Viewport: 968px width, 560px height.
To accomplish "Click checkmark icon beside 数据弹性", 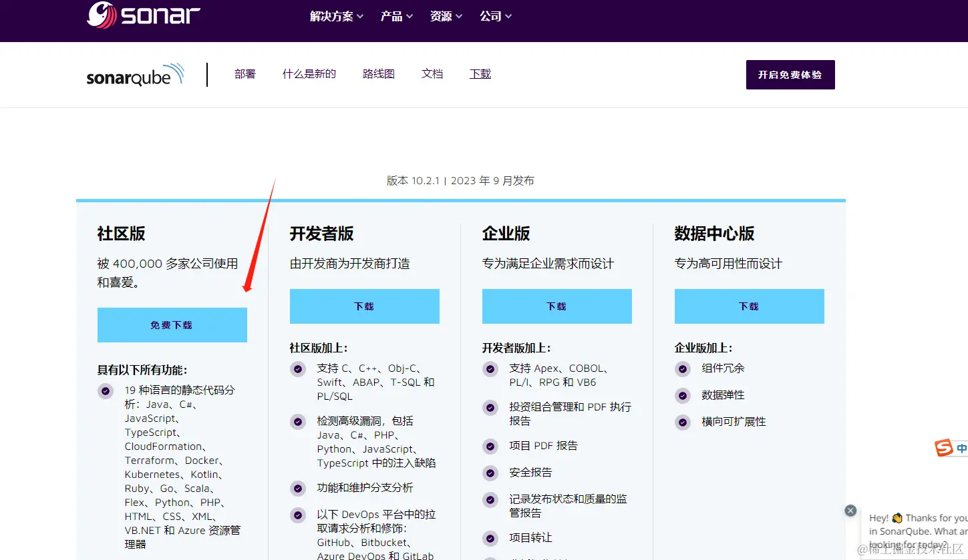I will (x=683, y=395).
